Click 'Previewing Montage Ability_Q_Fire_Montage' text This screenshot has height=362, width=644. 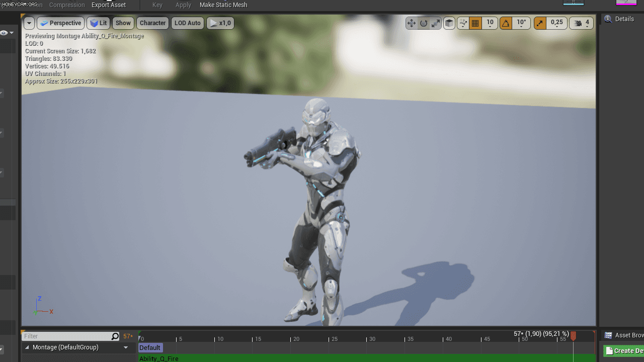click(x=85, y=36)
